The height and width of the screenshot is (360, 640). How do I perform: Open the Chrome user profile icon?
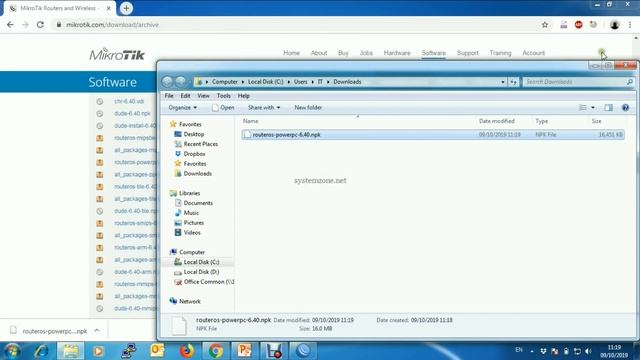tap(614, 25)
